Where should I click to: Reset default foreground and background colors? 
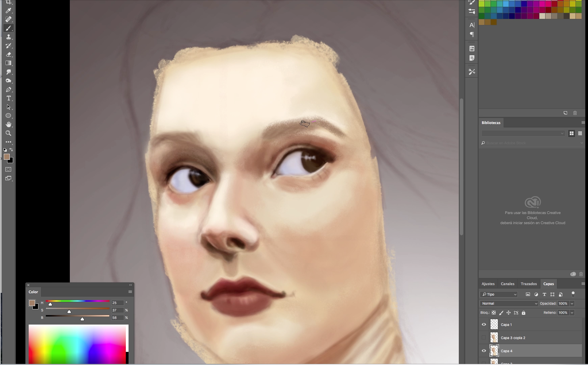[x=5, y=150]
